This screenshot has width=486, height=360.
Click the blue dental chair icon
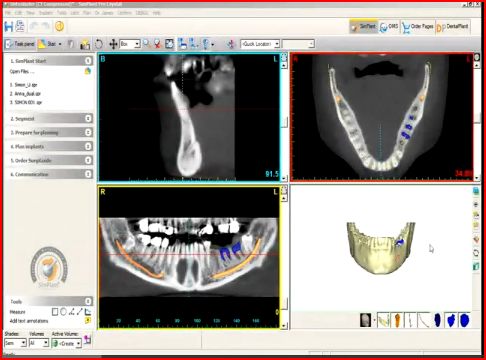[x=182, y=44]
